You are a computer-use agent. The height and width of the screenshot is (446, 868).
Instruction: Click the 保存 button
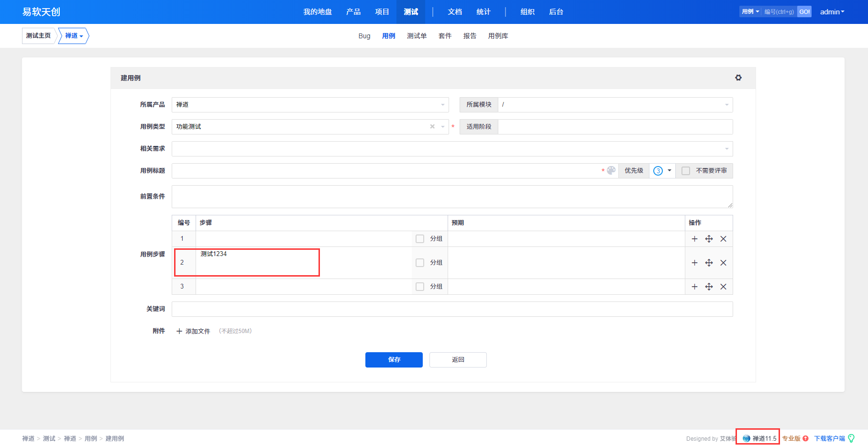[394, 360]
